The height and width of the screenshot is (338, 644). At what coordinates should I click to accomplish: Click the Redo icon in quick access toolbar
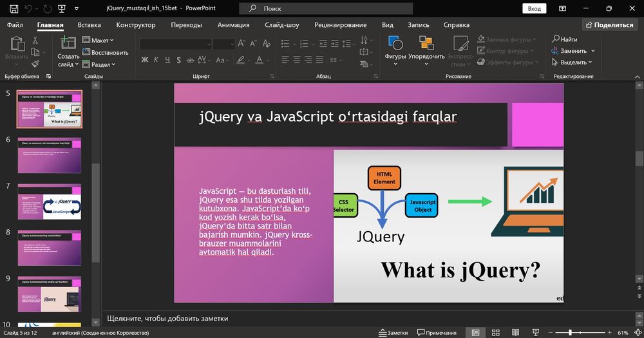48,8
